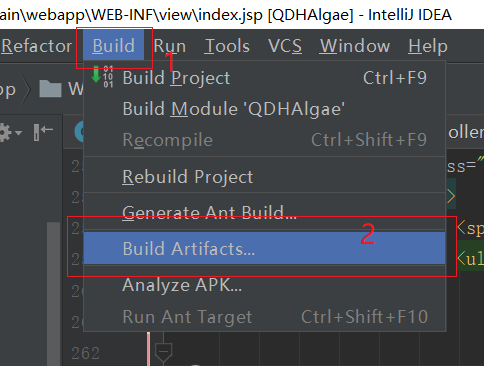Screen dimensions: 484x366
Task: Open the Window menu
Action: (355, 46)
